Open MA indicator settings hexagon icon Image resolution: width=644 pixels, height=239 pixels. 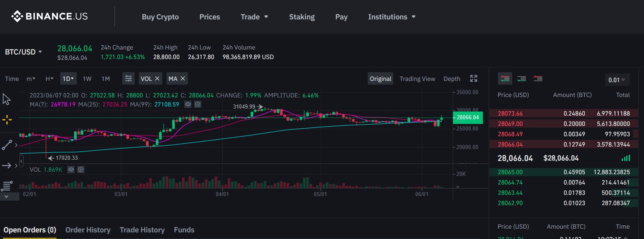[198, 104]
